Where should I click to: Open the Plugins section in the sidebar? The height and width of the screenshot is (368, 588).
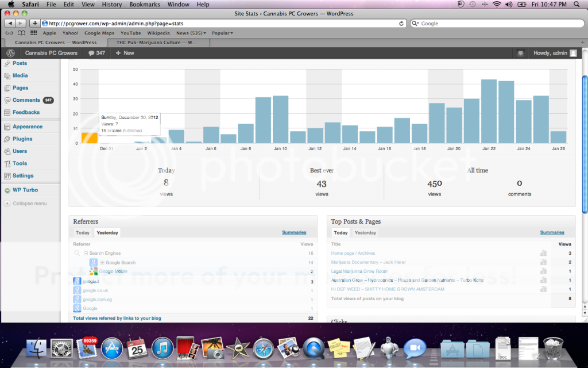(x=22, y=139)
